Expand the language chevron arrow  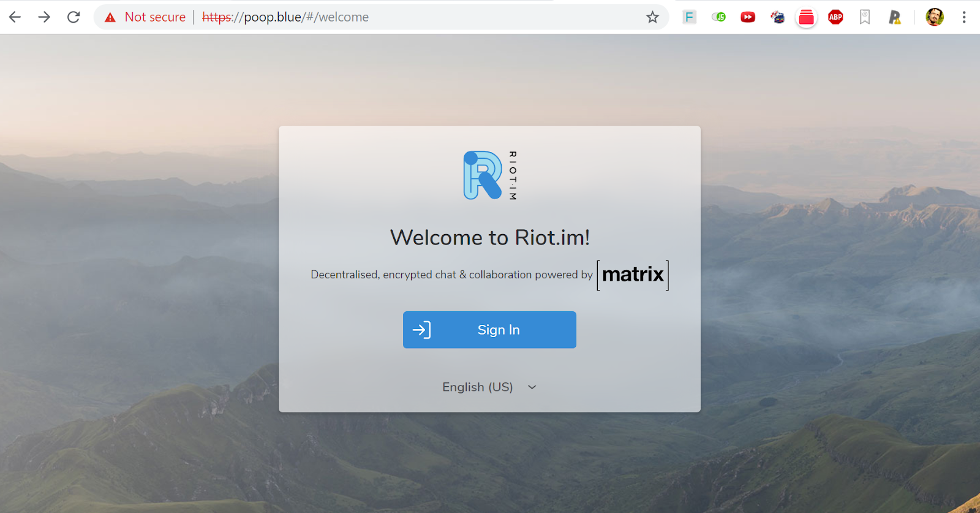click(532, 387)
